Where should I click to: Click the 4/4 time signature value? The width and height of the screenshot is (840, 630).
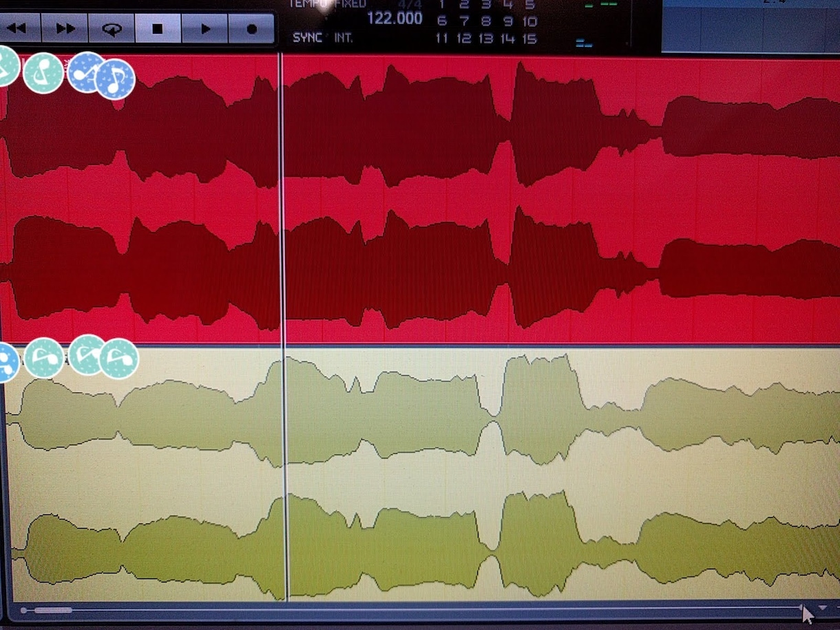coord(409,4)
